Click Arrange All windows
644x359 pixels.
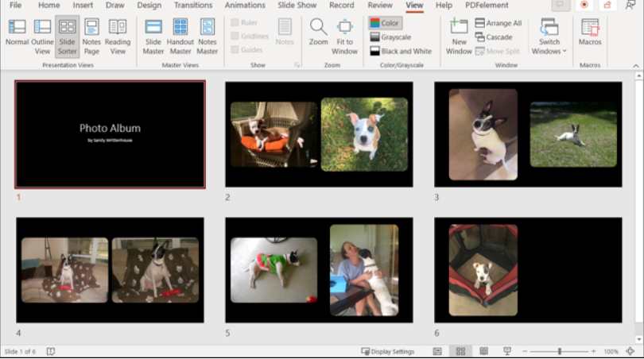click(498, 23)
